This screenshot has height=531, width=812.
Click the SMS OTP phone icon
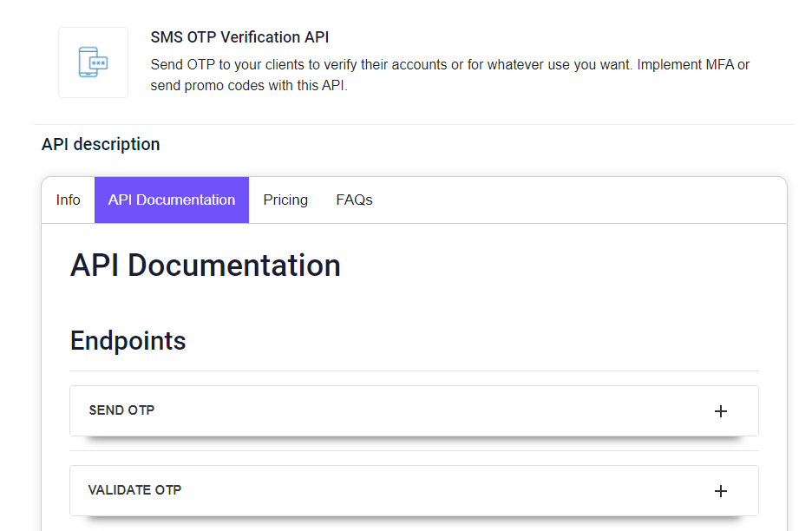tap(93, 62)
